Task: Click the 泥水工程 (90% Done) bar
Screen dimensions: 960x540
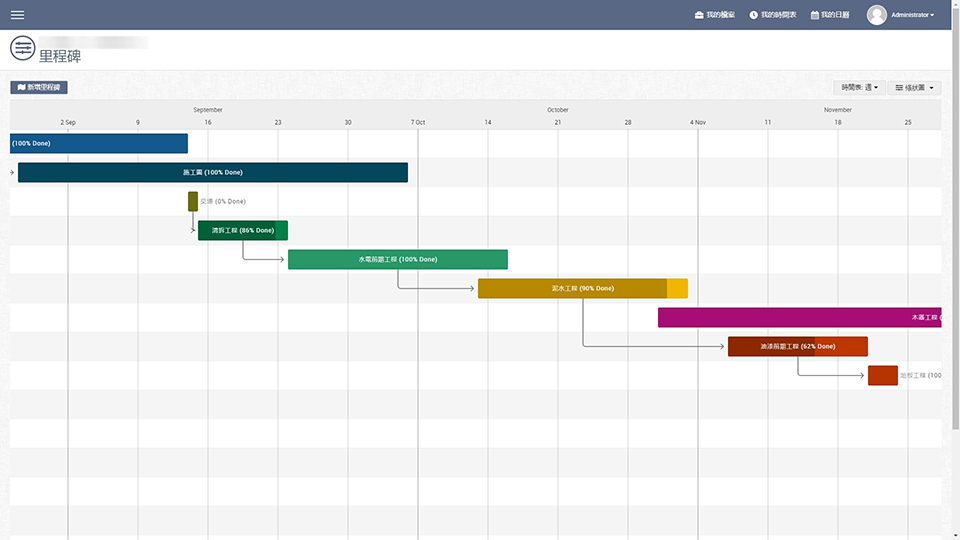Action: (582, 288)
